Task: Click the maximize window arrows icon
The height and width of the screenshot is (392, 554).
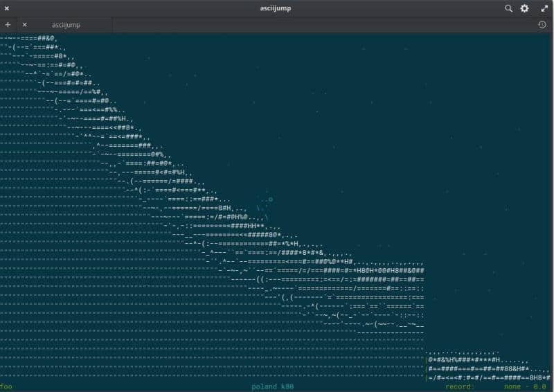Action: [x=544, y=8]
